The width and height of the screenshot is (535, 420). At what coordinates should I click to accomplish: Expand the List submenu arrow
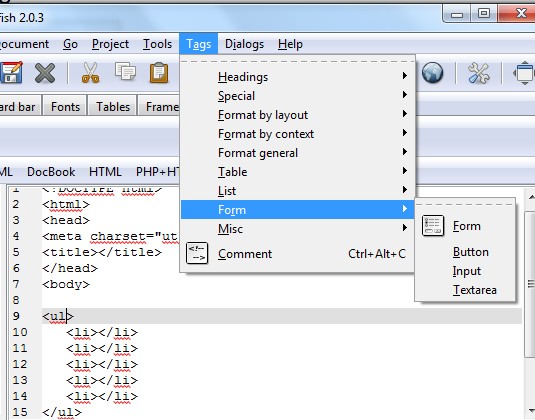[405, 189]
